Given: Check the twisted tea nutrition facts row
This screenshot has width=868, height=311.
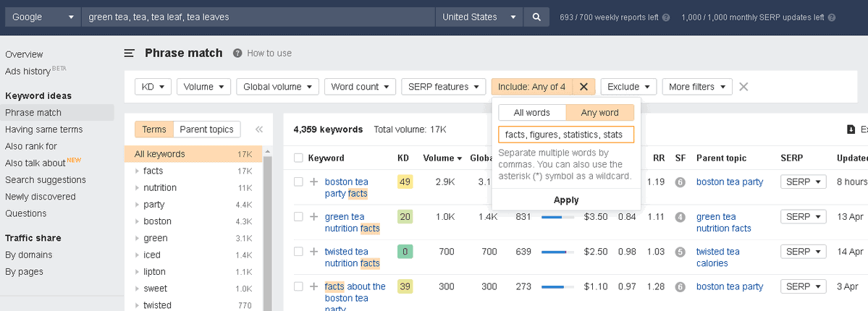Looking at the screenshot, I should (x=298, y=252).
